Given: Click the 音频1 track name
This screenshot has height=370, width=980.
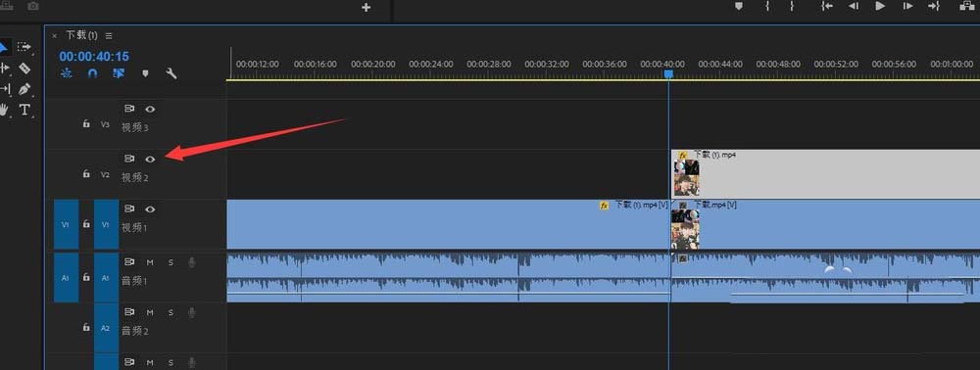Looking at the screenshot, I should click(x=135, y=281).
